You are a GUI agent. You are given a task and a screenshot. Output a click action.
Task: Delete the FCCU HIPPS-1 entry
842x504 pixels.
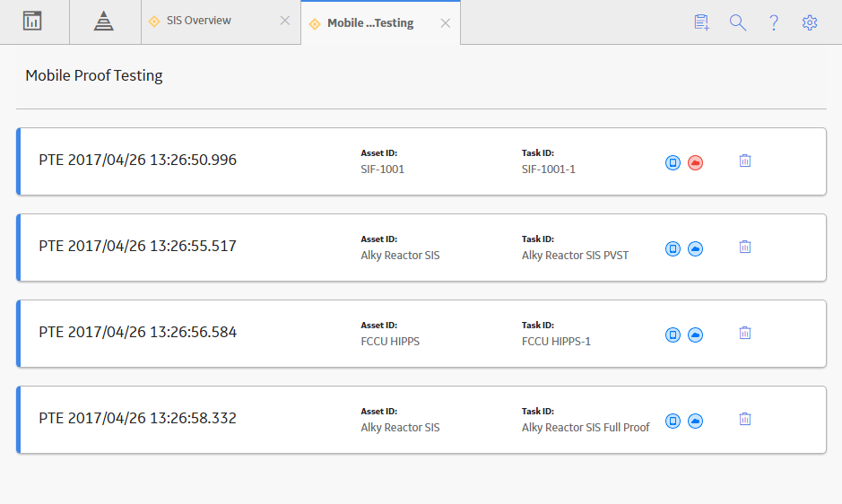coord(745,333)
